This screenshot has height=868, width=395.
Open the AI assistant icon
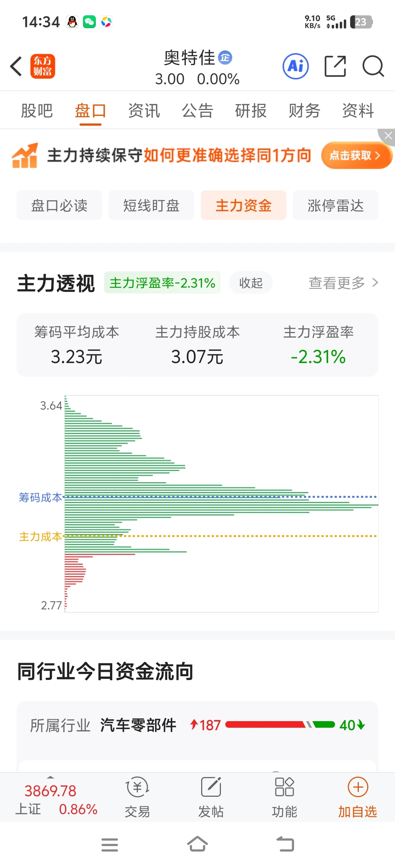click(x=296, y=66)
